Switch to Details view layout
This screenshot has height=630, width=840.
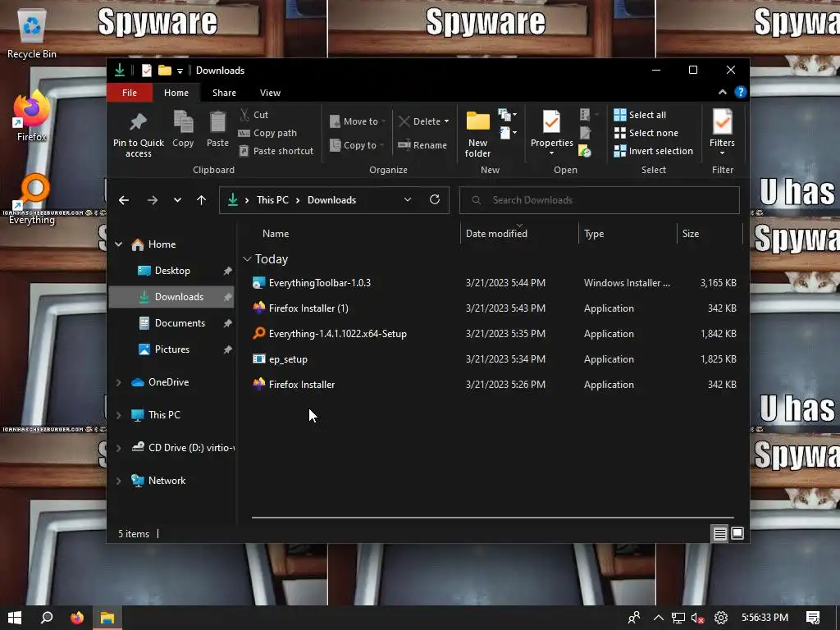[720, 533]
